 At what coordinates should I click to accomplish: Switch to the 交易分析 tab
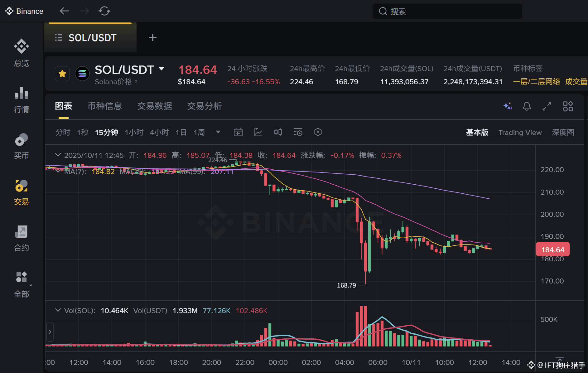point(205,106)
